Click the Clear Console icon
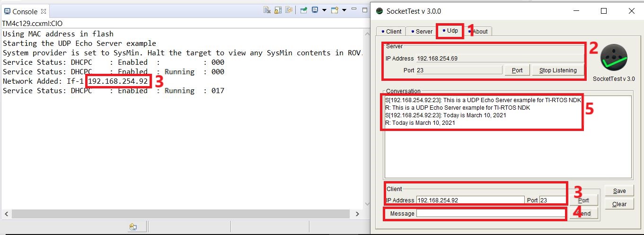644x235 pixels. pyautogui.click(x=267, y=10)
